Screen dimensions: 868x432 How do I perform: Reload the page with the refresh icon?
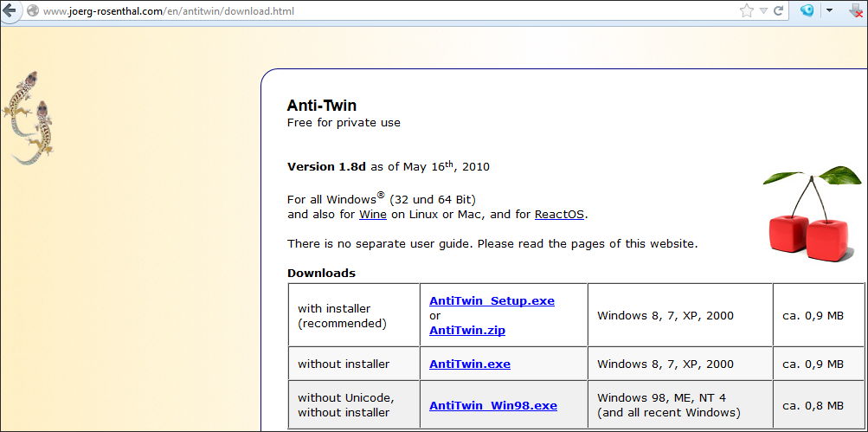point(778,10)
